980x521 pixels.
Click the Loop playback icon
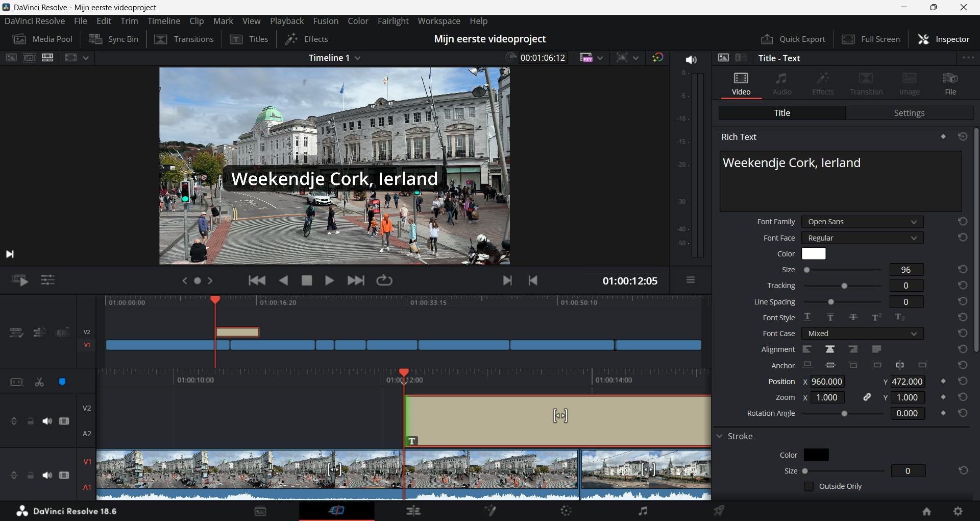click(x=384, y=280)
